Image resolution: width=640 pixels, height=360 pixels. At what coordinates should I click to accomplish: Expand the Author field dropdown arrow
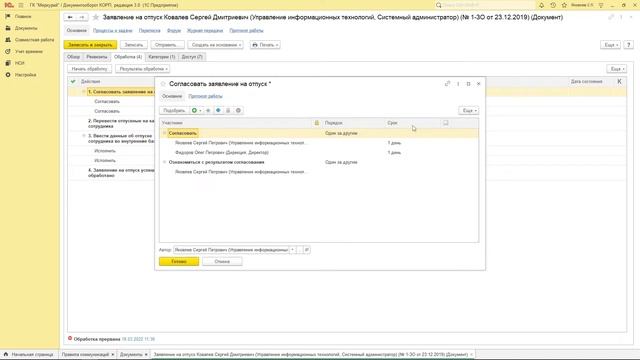click(293, 250)
